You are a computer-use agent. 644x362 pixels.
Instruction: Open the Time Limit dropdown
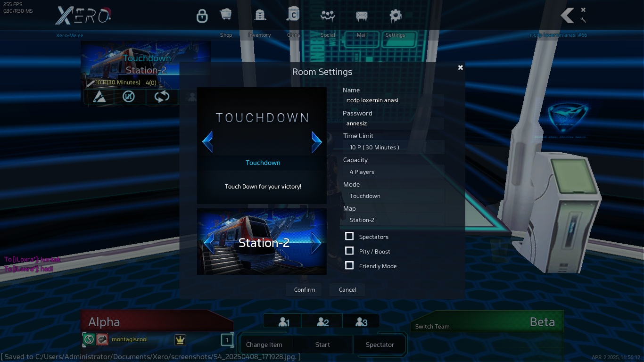[393, 148]
